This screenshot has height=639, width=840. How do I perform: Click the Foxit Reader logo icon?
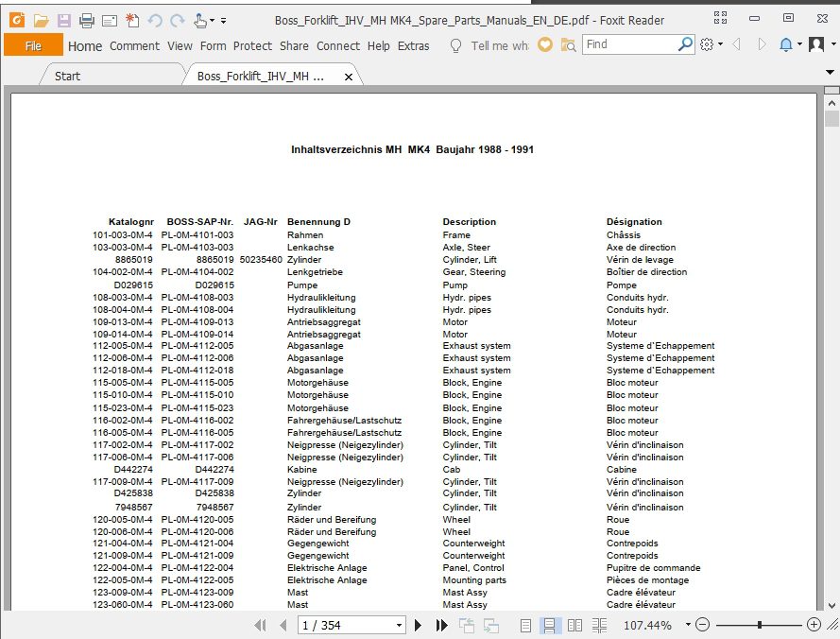(x=17, y=21)
